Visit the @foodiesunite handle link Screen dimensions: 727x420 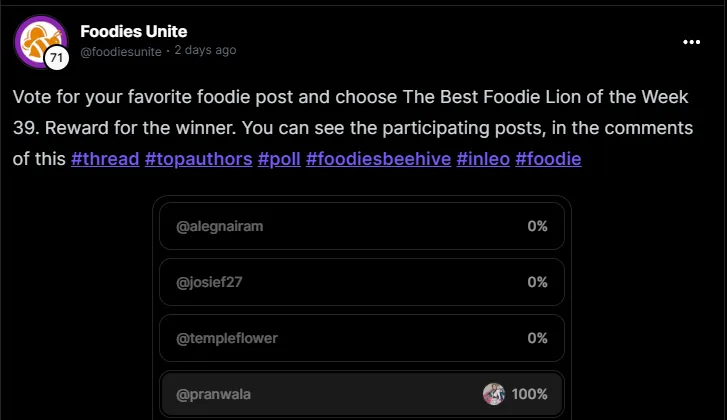click(x=121, y=51)
